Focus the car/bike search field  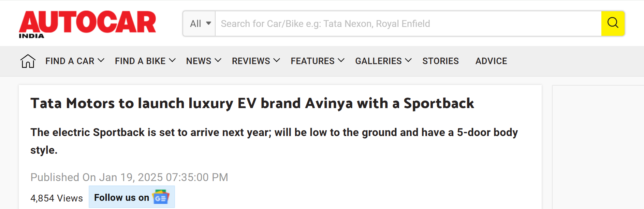tap(408, 24)
